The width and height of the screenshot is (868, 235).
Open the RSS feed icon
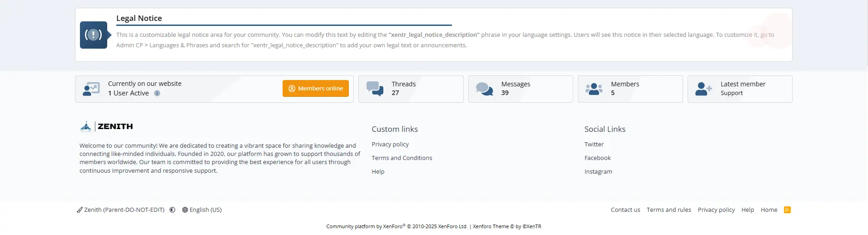[x=788, y=210]
